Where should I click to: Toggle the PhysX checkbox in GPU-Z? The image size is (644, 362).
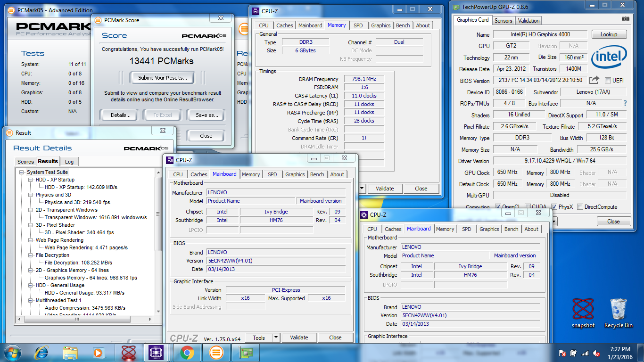554,207
